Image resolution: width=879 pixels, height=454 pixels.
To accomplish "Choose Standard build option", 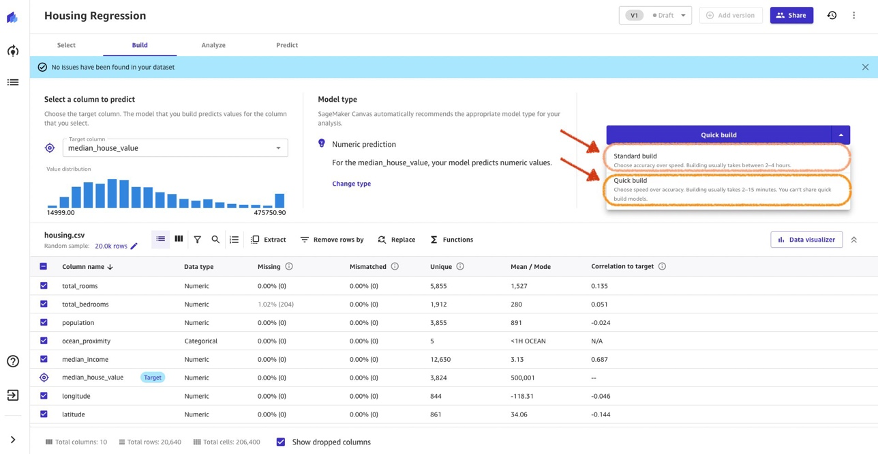I will (x=728, y=160).
